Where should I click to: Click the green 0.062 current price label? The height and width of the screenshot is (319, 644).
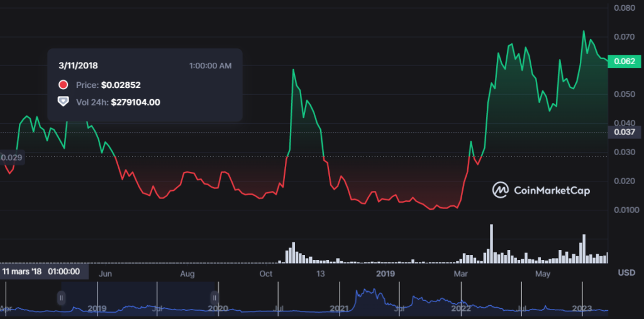[x=625, y=62]
